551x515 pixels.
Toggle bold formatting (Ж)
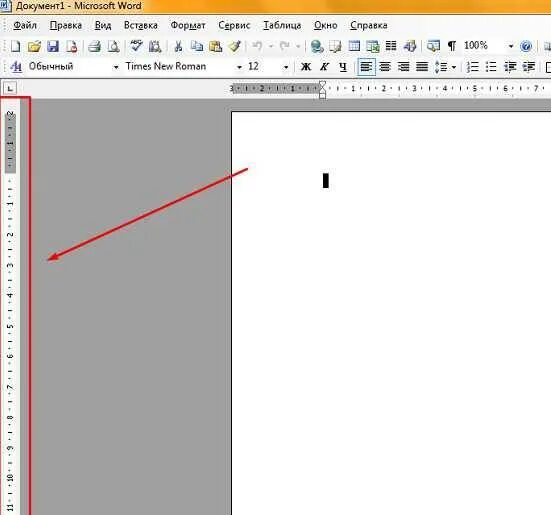pos(306,66)
